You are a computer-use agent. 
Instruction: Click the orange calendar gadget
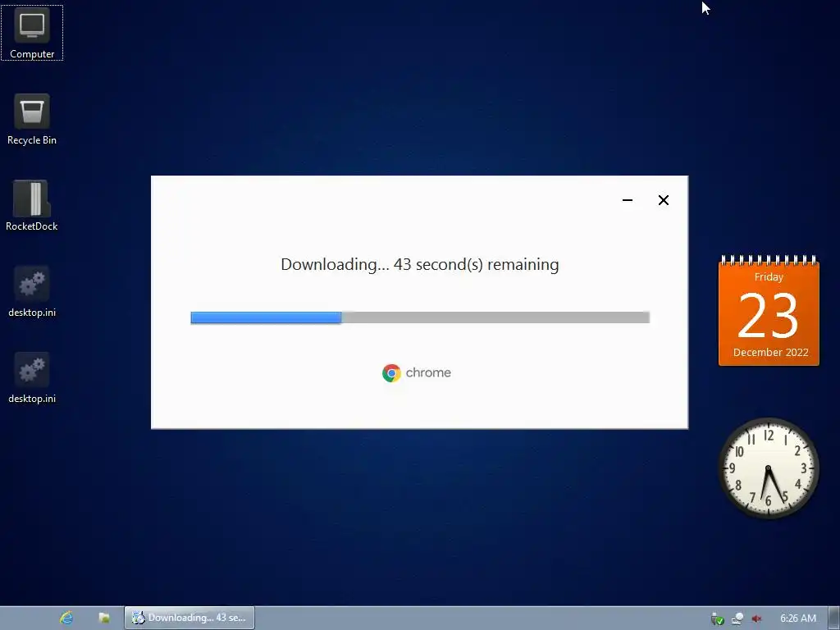click(x=769, y=311)
